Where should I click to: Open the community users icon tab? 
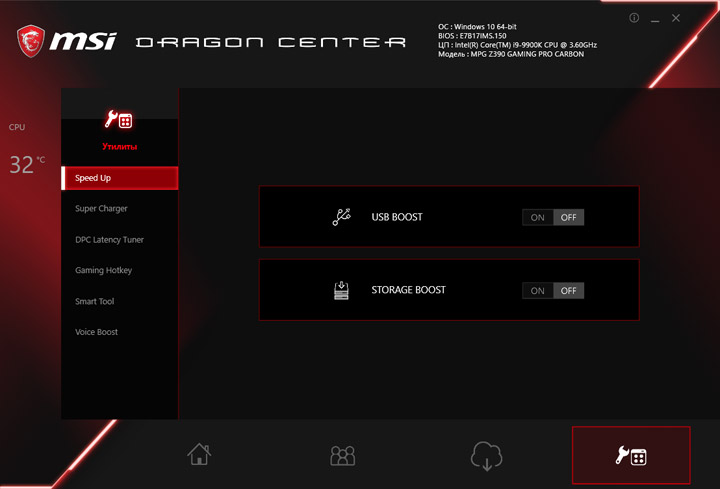pyautogui.click(x=343, y=455)
